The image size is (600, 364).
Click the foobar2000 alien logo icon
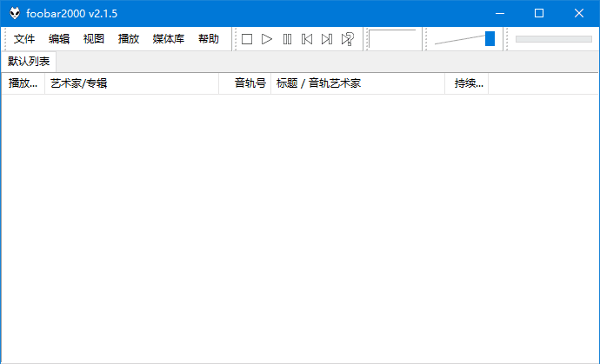pos(15,13)
